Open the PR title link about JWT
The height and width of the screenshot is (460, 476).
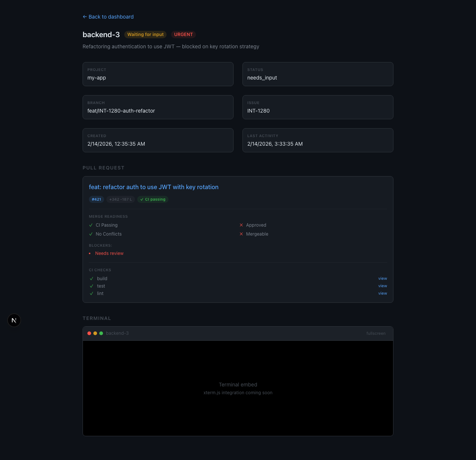[x=154, y=187]
